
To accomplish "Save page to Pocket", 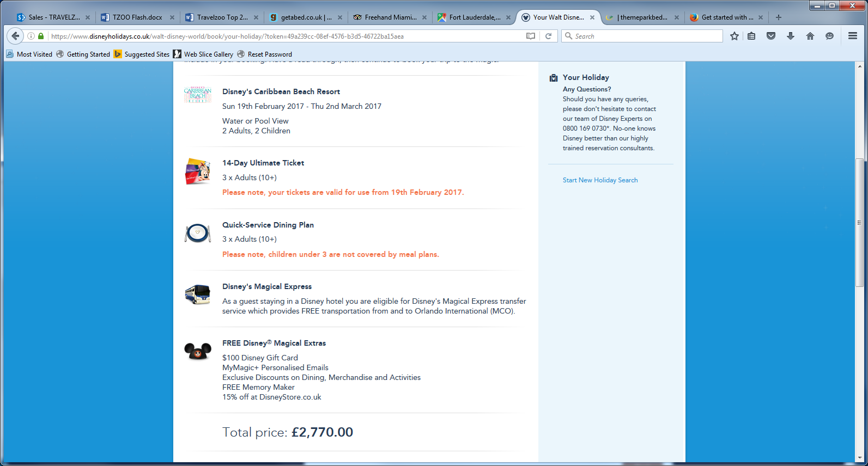I will point(771,36).
